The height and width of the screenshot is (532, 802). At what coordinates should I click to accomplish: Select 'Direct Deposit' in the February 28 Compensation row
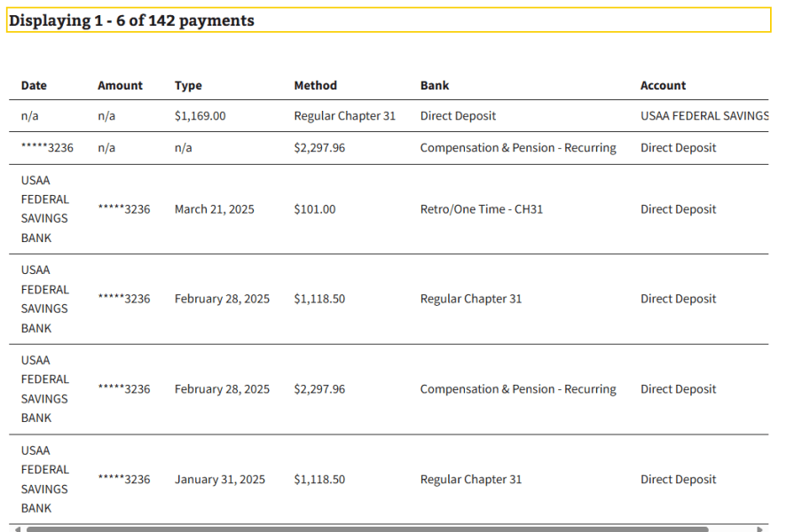pyautogui.click(x=678, y=389)
